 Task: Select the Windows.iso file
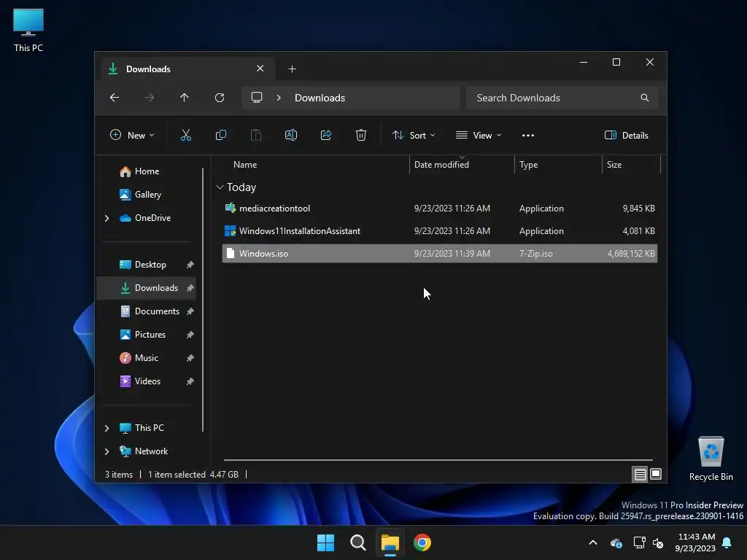click(x=440, y=254)
